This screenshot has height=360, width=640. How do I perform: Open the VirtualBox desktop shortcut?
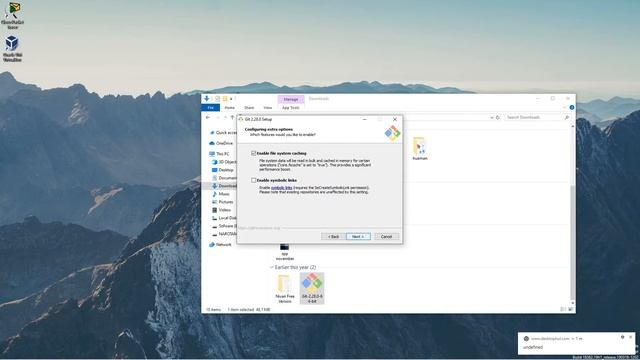12,49
